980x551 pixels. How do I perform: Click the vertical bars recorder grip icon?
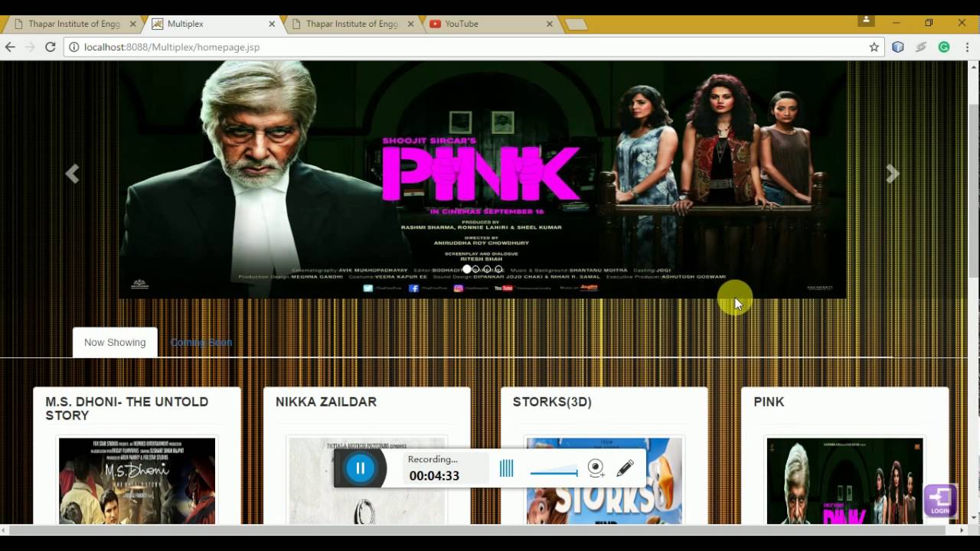(506, 468)
